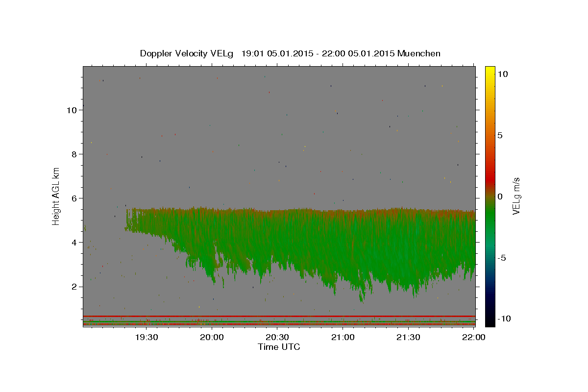This screenshot has height=392, width=588.
Task: Click the colorbar value 5
Action: 500,135
